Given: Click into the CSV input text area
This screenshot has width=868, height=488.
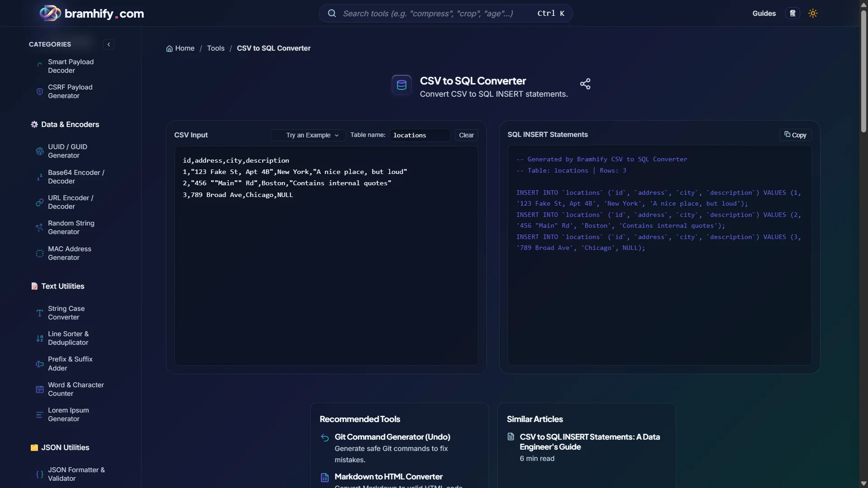Looking at the screenshot, I should [326, 256].
